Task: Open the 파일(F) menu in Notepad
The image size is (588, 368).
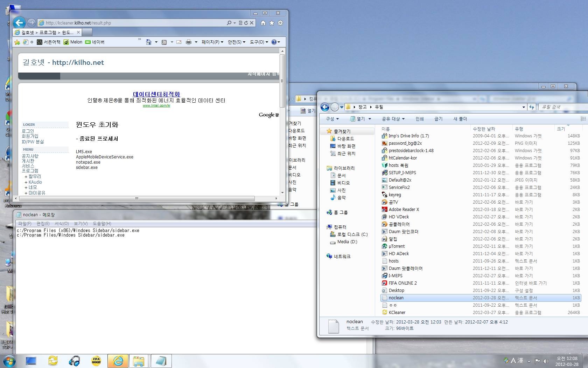Action: pyautogui.click(x=24, y=224)
